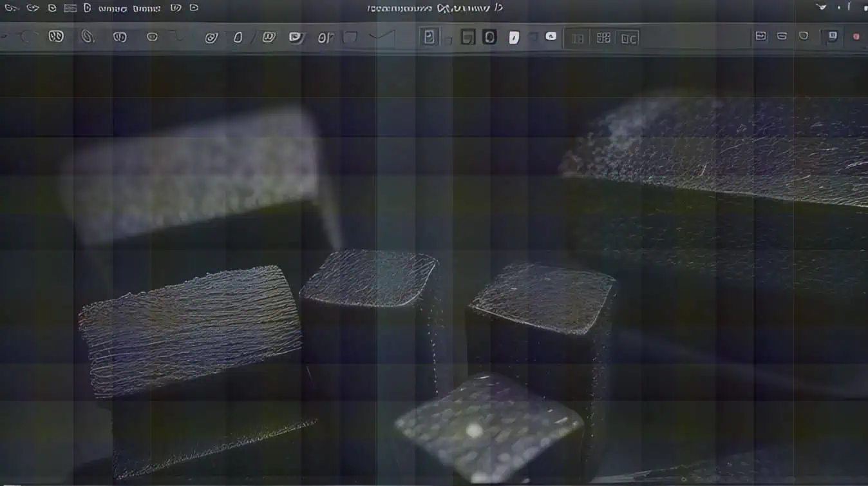This screenshot has width=868, height=486.
Task: Open the down-arrow indicator in top-right corner
Action: [x=822, y=8]
